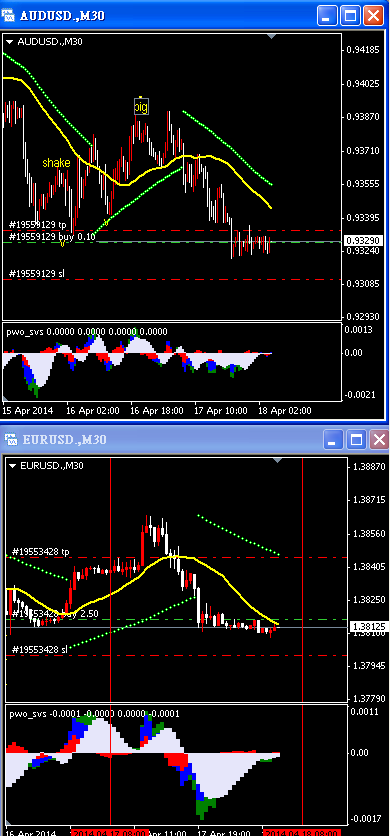
Task: Click the chart shift marker on EURUSD chart
Action: pyautogui.click(x=276, y=460)
